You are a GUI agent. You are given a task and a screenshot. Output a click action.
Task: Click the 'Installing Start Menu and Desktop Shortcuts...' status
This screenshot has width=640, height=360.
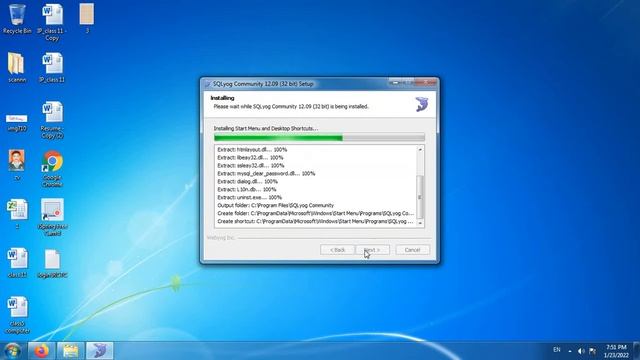pyautogui.click(x=266, y=128)
